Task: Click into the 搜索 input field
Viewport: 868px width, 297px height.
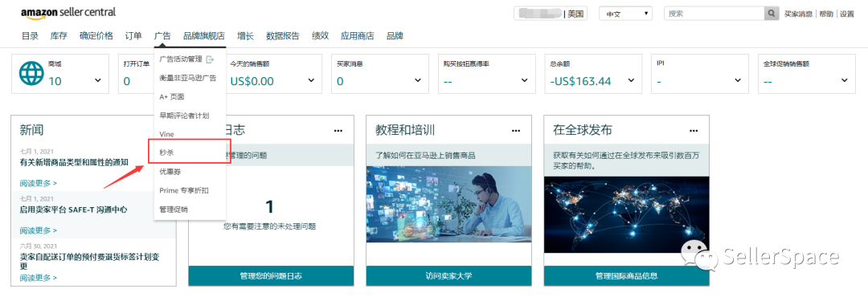Action: tap(714, 14)
